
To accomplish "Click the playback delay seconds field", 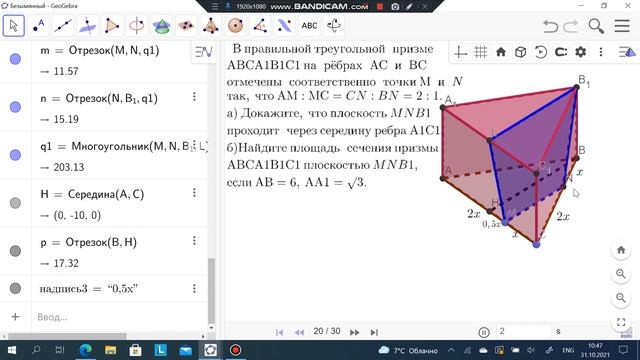I will click(x=524, y=331).
